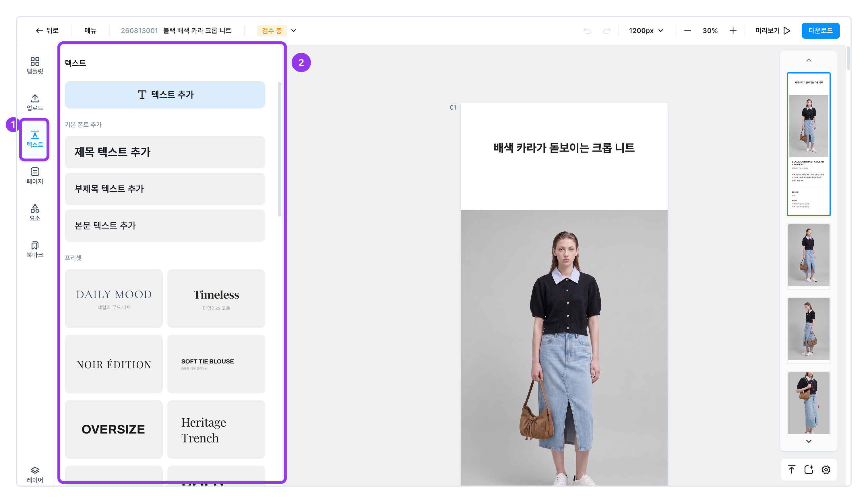
Task: Select the model photo on canvas
Action: 564,348
